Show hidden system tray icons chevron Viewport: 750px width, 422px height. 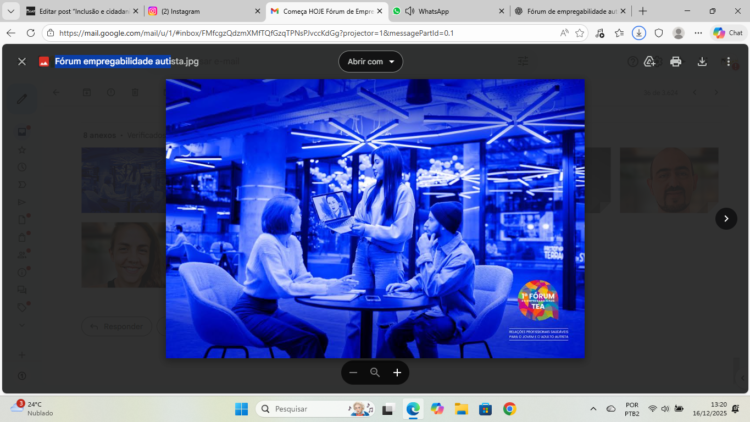pyautogui.click(x=593, y=408)
